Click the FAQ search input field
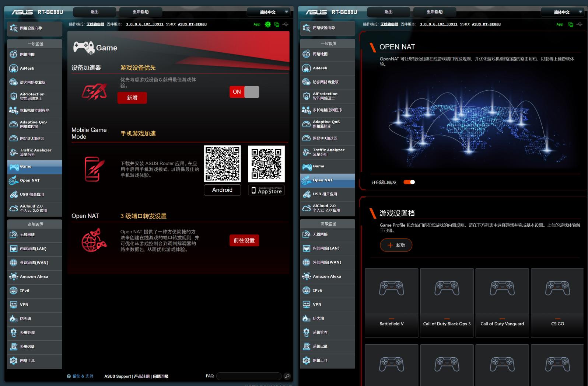The image size is (588, 386). coord(249,376)
